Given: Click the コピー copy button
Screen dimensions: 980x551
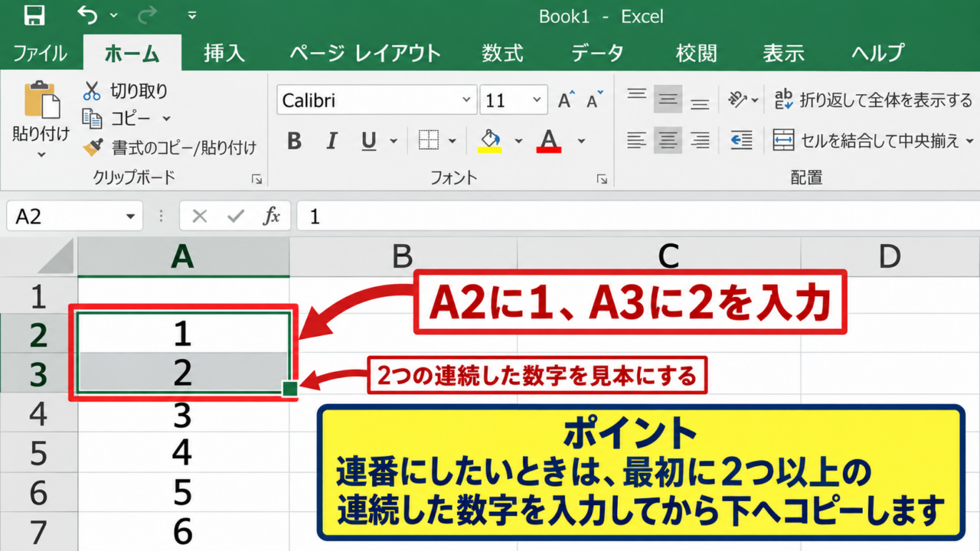Looking at the screenshot, I should point(116,119).
